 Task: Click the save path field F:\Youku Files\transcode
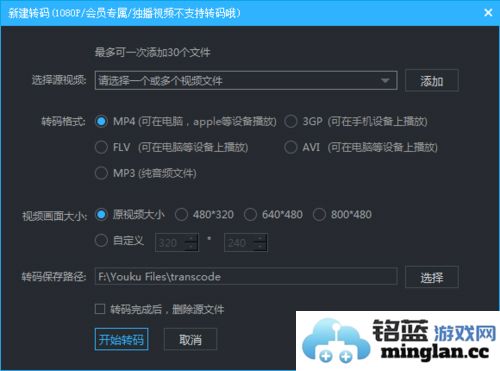pos(246,276)
